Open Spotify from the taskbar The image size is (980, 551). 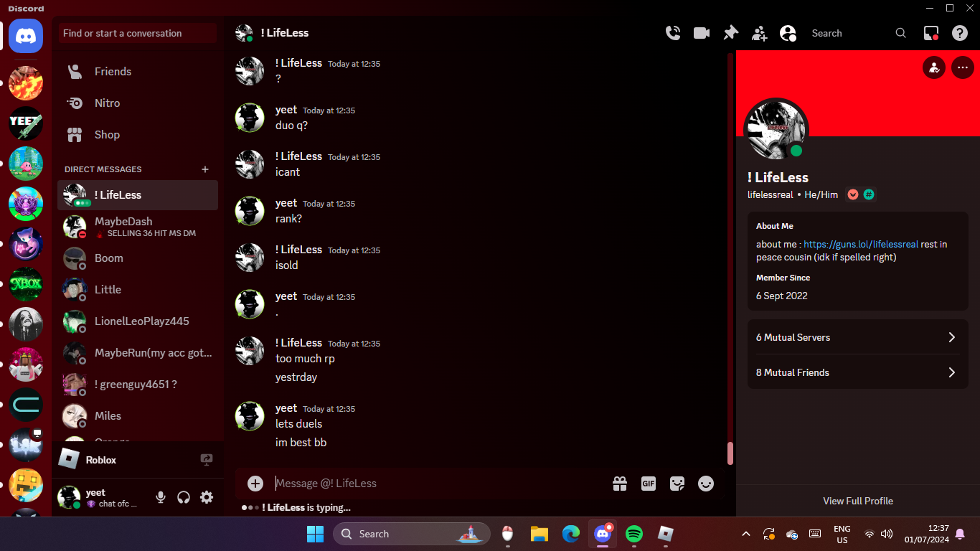coord(634,534)
